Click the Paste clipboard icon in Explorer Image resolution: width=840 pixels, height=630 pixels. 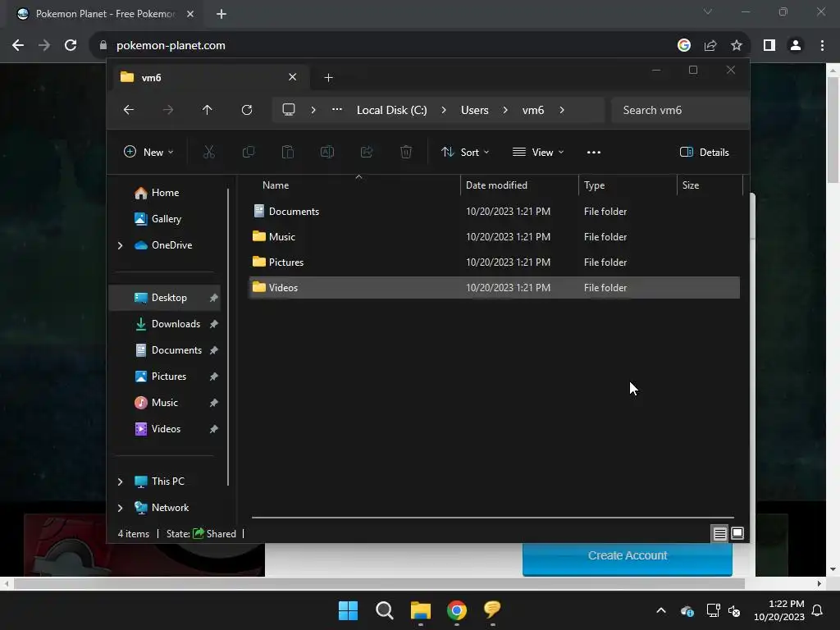(x=288, y=152)
